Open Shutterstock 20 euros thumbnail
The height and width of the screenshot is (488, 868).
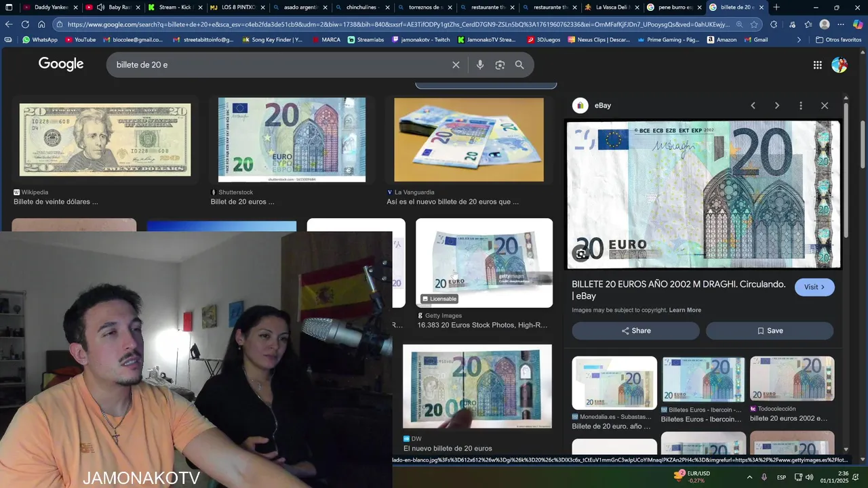pos(292,140)
